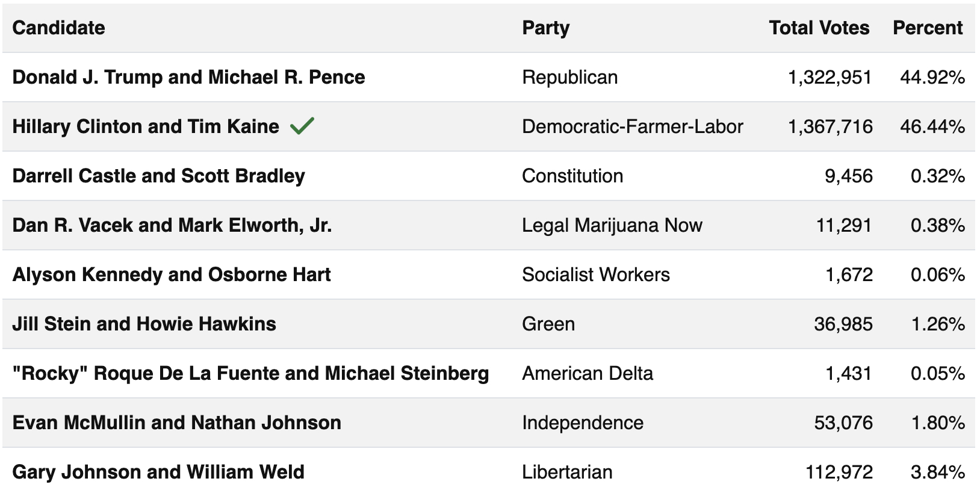This screenshot has width=980, height=496.
Task: Click Evan McMullin and Nathan Johnson
Action: pos(176,423)
